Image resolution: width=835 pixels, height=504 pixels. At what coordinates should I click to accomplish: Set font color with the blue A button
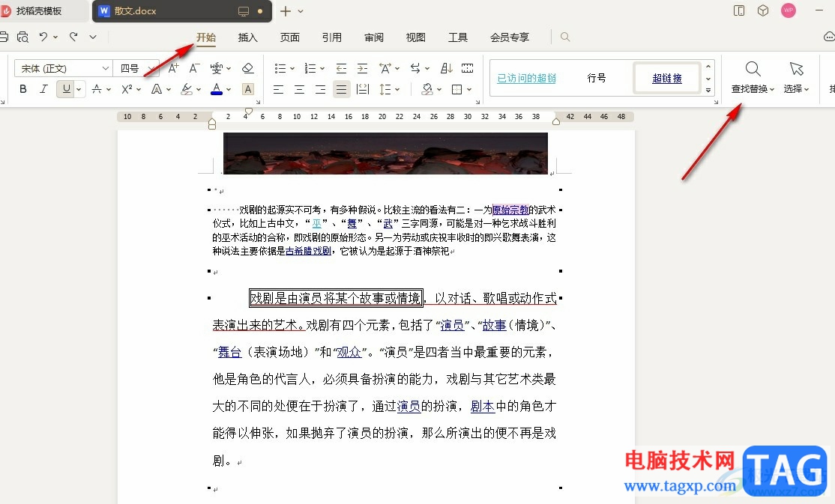pyautogui.click(x=216, y=89)
